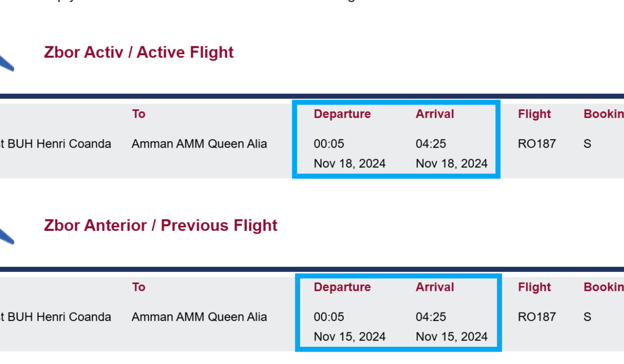Click the Nov 18, 2024 arrival date
Image resolution: width=624 pixels, height=364 pixels.
point(451,164)
